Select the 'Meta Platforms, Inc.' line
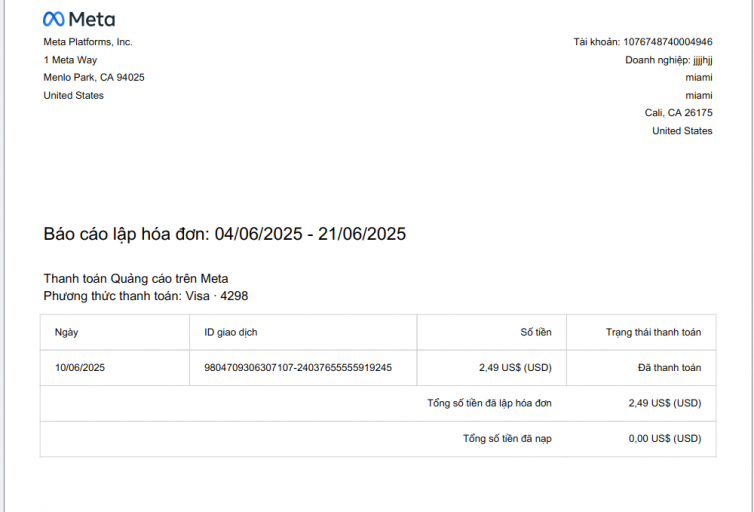Viewport: 754px width, 512px height. click(x=88, y=42)
